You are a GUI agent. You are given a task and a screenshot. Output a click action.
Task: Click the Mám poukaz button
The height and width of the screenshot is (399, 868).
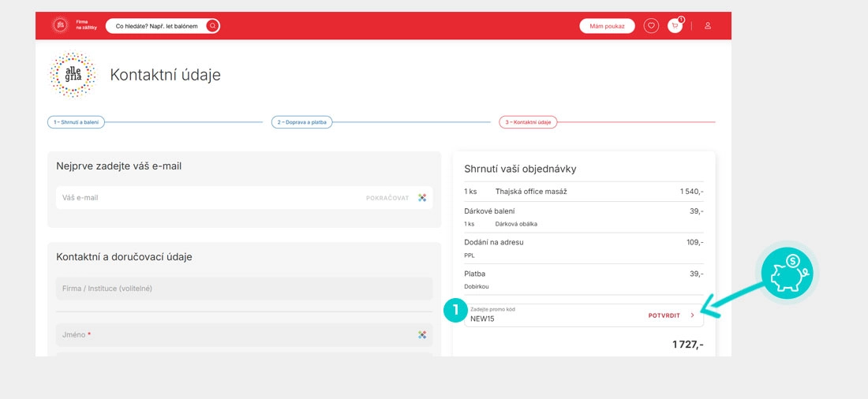[x=607, y=26]
